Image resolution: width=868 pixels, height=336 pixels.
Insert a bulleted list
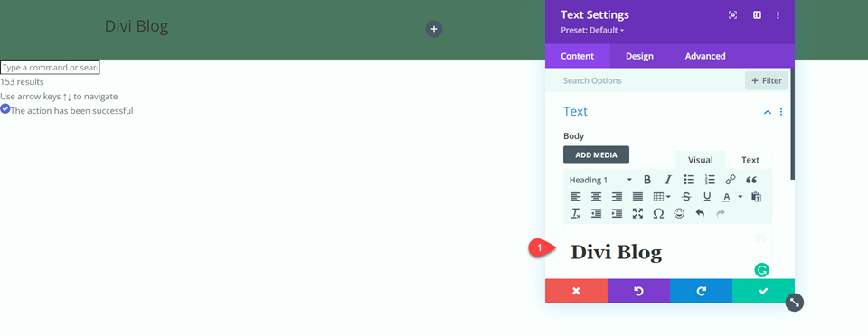[x=689, y=180]
